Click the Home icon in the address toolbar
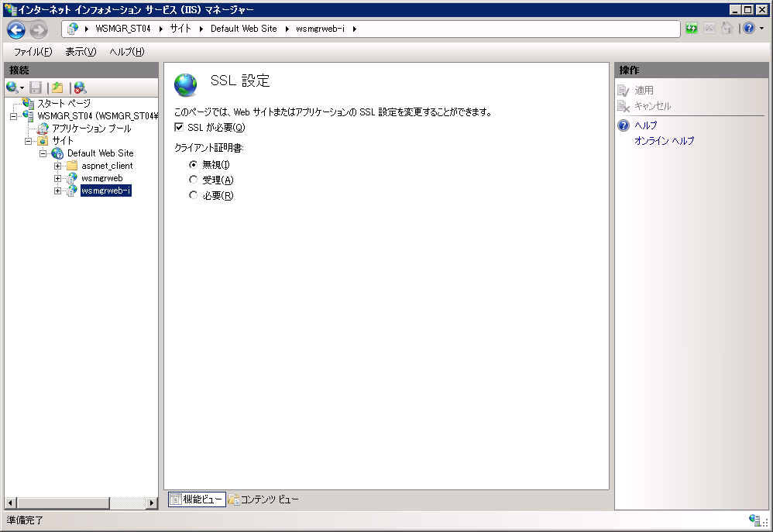The width and height of the screenshot is (773, 532). click(727, 29)
